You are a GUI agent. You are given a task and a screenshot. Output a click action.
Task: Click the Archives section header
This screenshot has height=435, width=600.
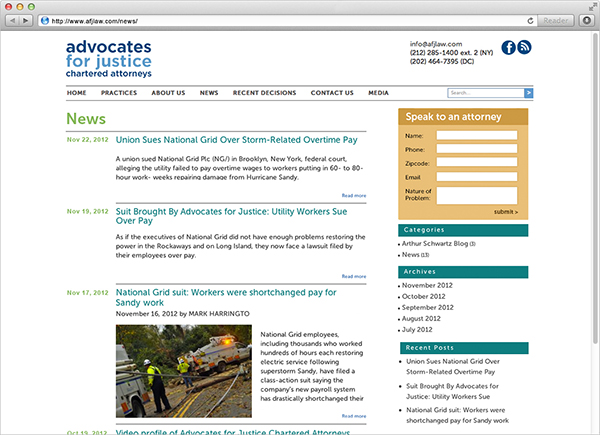[463, 272]
